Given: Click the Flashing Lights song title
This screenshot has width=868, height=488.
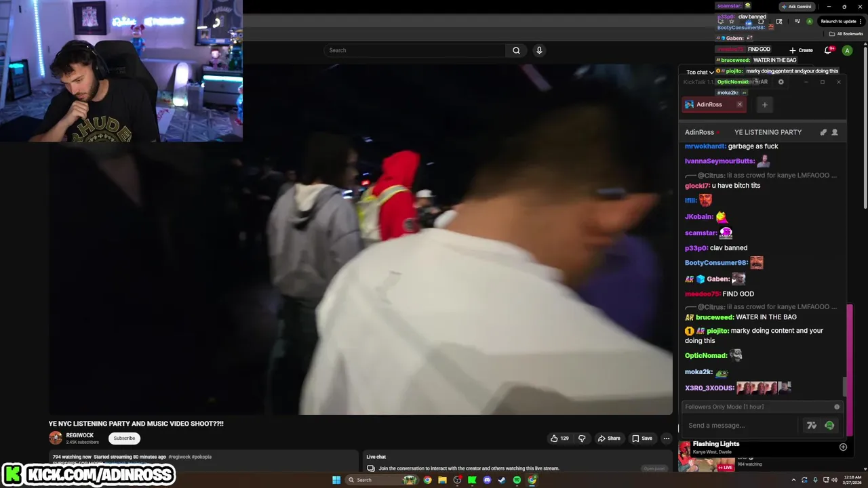Looking at the screenshot, I should click(716, 444).
